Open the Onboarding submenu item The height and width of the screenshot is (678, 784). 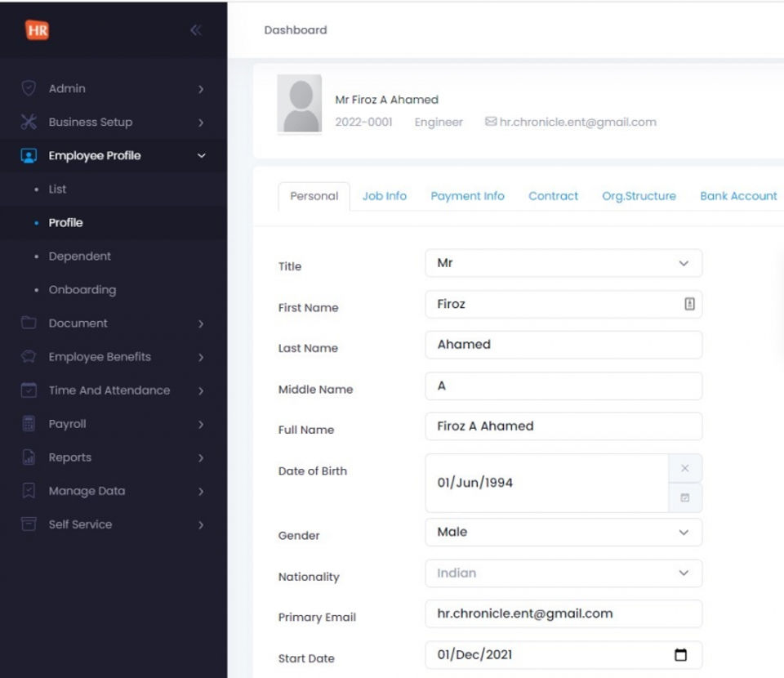(82, 289)
